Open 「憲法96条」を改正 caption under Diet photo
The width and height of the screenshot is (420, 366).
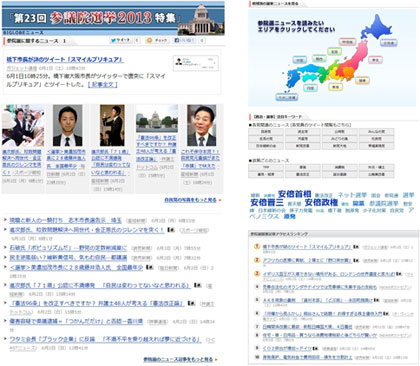(x=156, y=148)
